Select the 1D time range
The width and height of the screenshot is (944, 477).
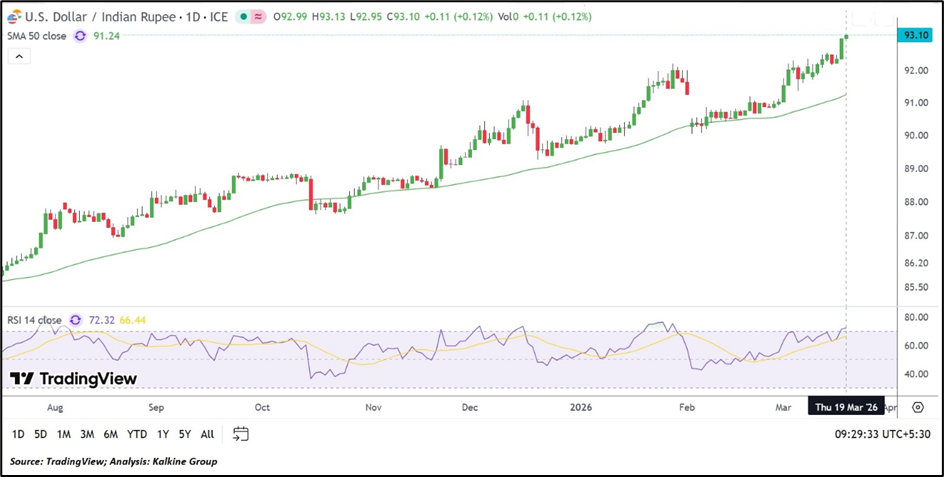click(18, 435)
